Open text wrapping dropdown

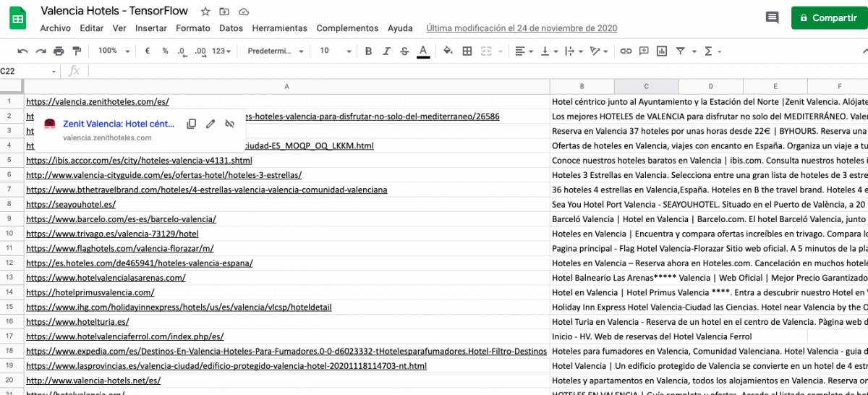[x=573, y=51]
